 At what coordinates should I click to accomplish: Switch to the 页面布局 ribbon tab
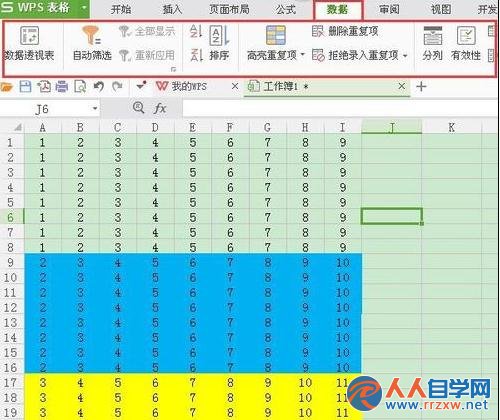(229, 9)
